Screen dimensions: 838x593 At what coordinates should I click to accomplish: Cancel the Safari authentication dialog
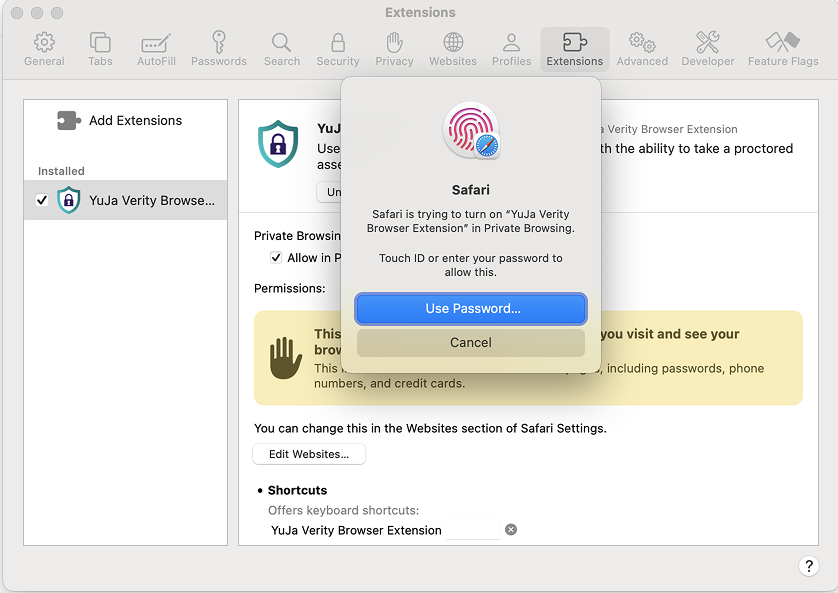pos(471,342)
